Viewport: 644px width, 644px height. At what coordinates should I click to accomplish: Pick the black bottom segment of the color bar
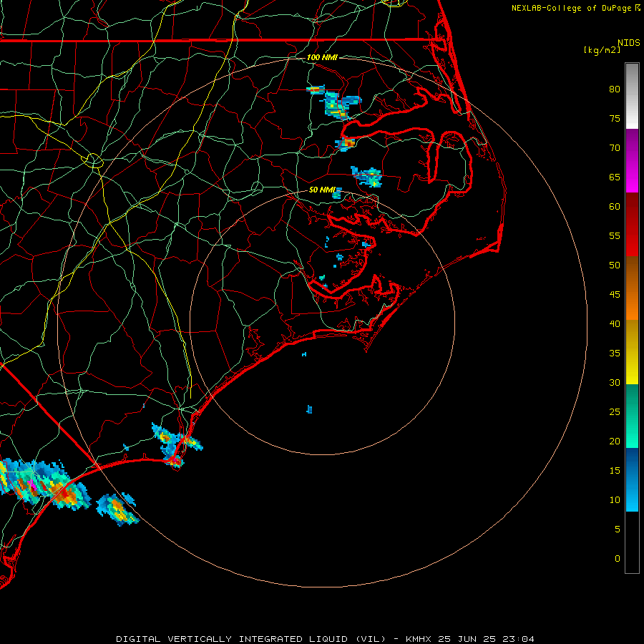tap(632, 542)
